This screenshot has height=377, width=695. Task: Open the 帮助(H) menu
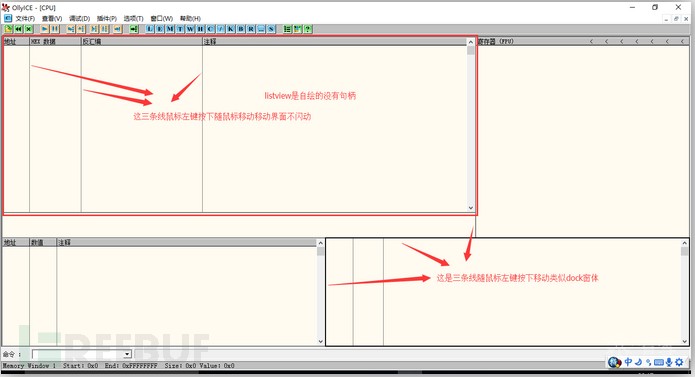pyautogui.click(x=190, y=18)
